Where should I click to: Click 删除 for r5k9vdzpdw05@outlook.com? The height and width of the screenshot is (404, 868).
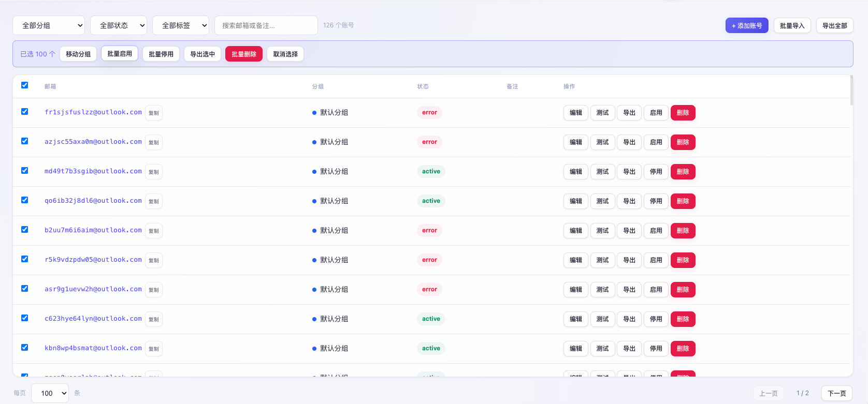tap(683, 260)
